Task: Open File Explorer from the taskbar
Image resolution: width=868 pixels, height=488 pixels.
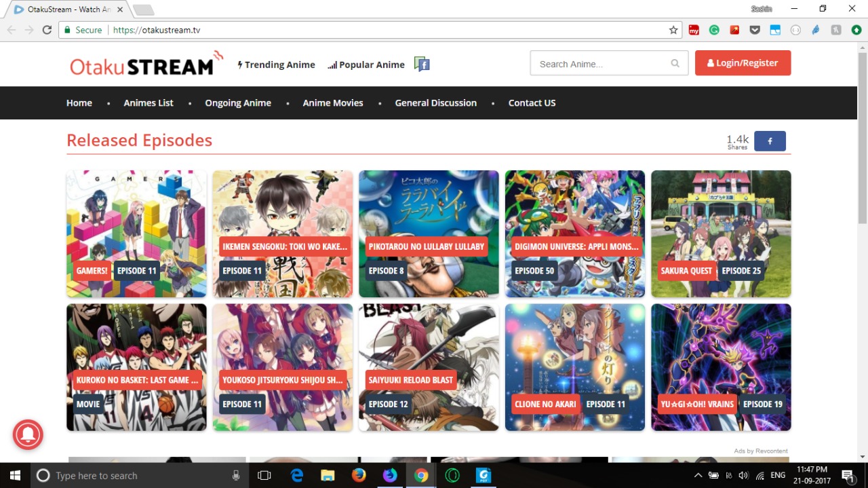Action: click(328, 475)
